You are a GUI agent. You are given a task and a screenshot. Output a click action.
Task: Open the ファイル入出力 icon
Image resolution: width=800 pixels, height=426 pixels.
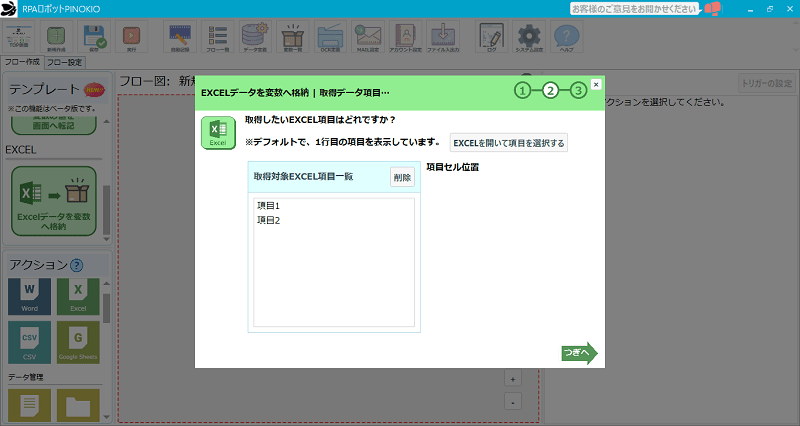(443, 37)
